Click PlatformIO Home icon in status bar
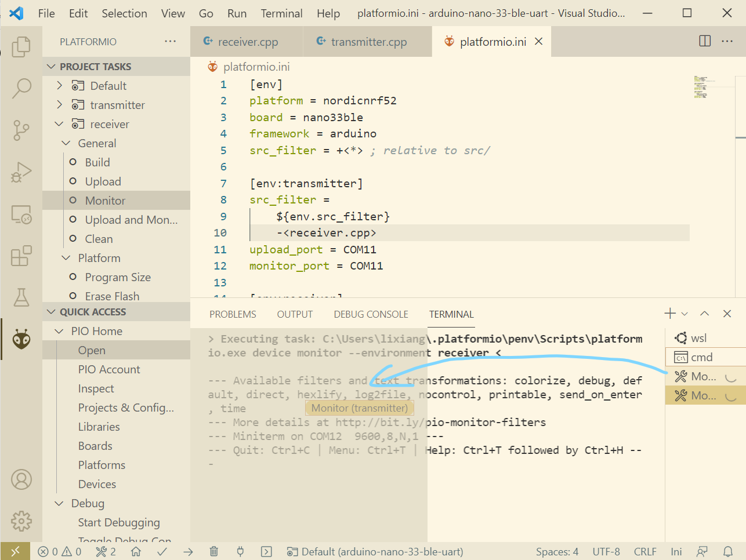Image resolution: width=746 pixels, height=560 pixels. pyautogui.click(x=136, y=551)
